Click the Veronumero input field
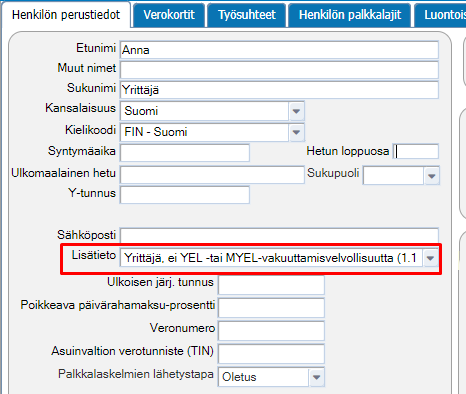The image size is (466, 394). point(271,330)
